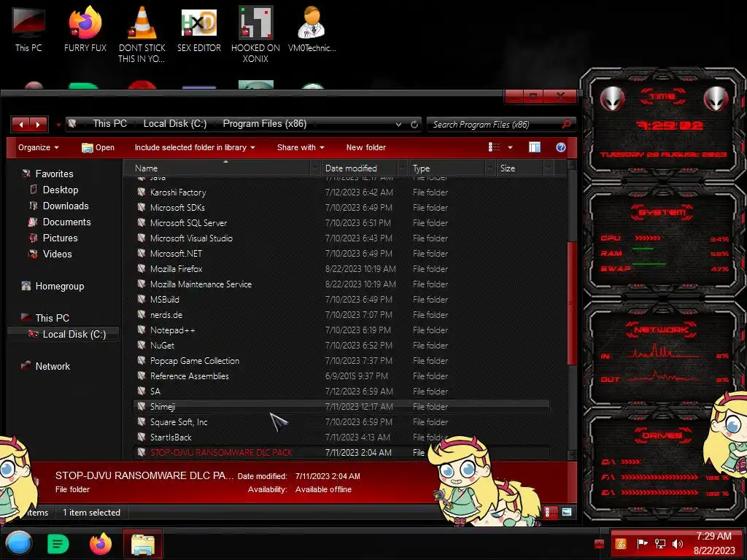Image resolution: width=747 pixels, height=560 pixels.
Task: Toggle the preview pane icon in toolbar
Action: click(535, 147)
